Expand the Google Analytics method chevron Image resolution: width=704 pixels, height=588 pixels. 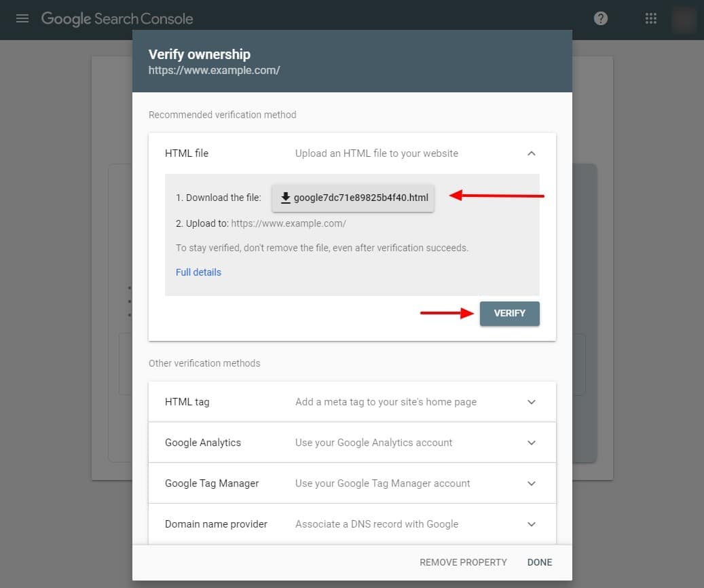tap(532, 443)
